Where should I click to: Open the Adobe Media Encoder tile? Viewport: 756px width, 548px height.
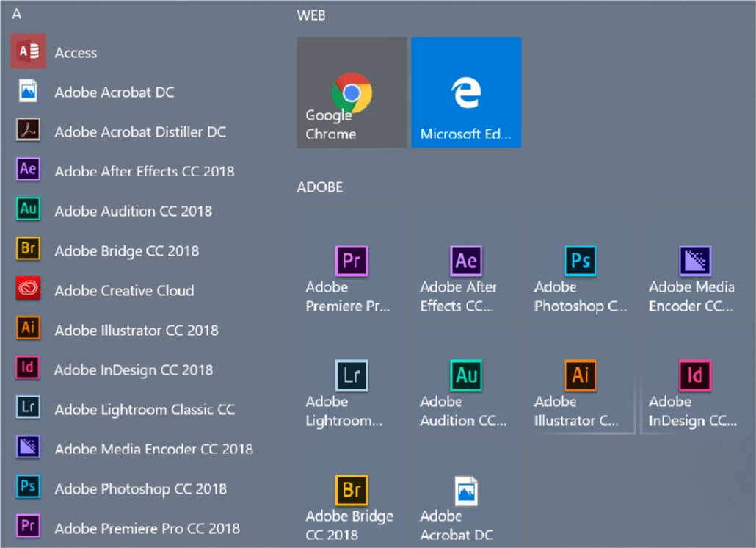tap(695, 264)
